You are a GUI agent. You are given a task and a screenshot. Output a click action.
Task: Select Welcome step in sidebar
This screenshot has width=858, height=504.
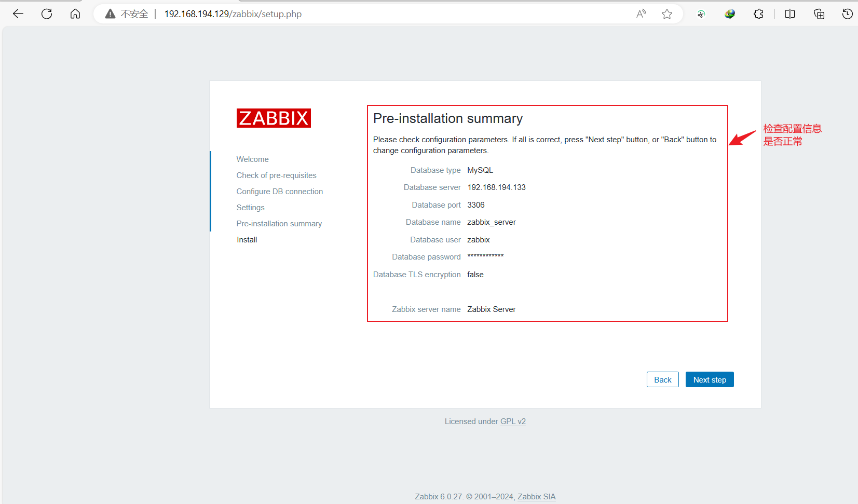[252, 159]
